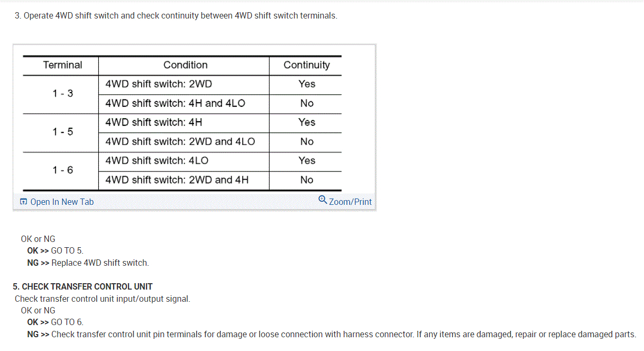Select terminal 1 - 6 cell

tap(62, 170)
